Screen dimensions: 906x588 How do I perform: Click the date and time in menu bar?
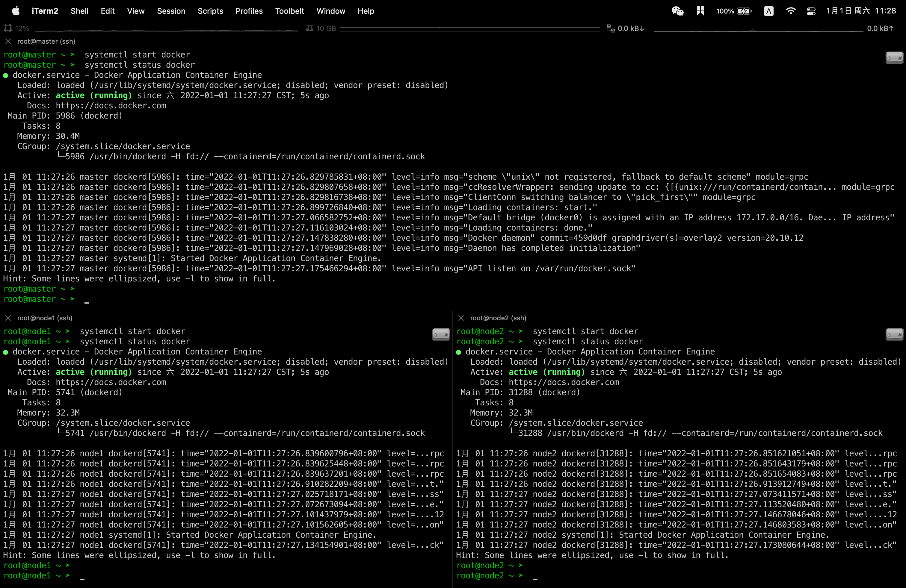click(861, 11)
